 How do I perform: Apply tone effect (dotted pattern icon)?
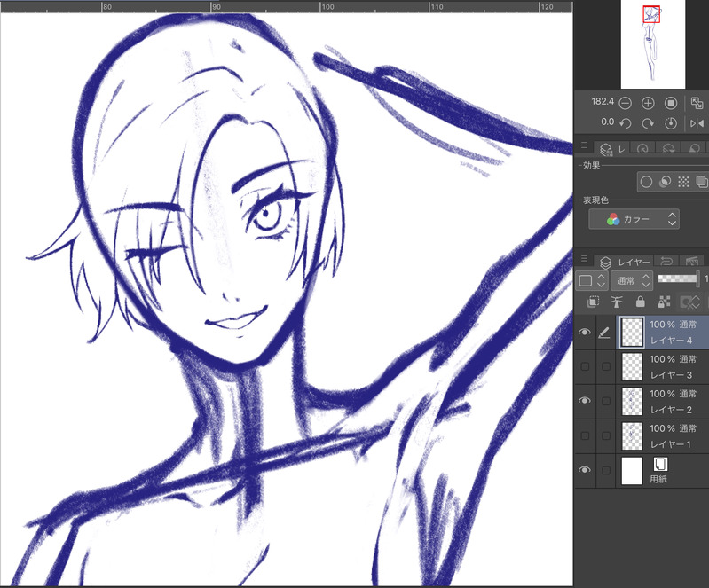coord(683,182)
